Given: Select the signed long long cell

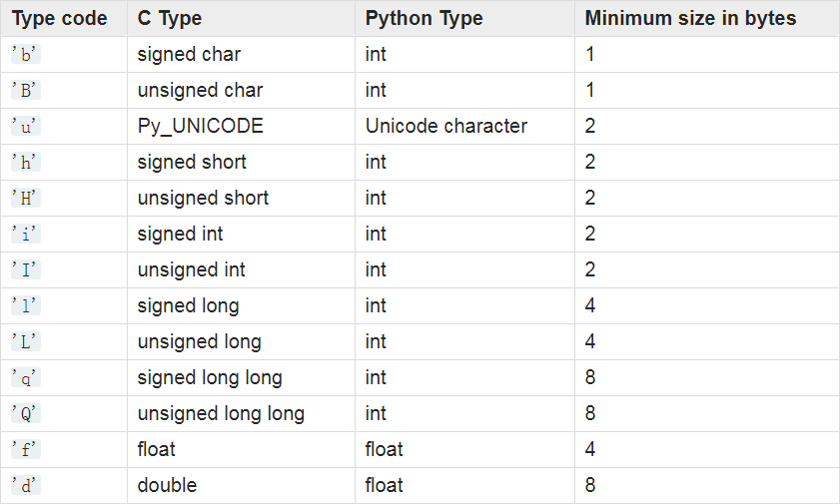Looking at the screenshot, I should point(210,378).
